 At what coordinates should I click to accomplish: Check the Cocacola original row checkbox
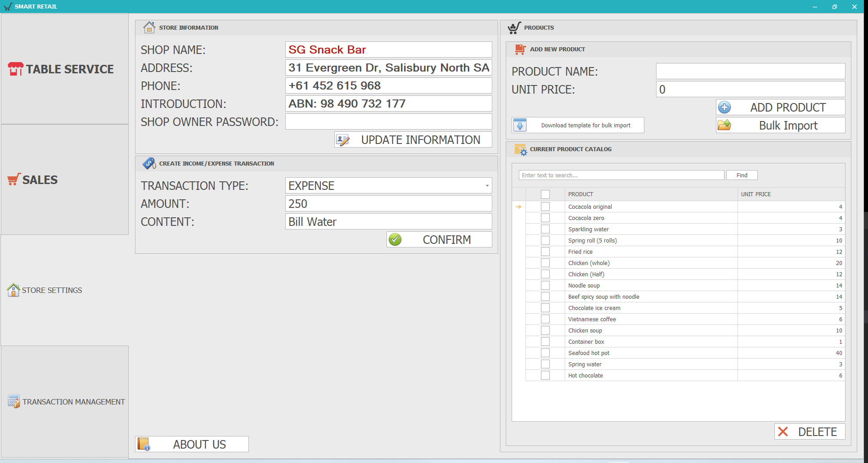pyautogui.click(x=545, y=206)
